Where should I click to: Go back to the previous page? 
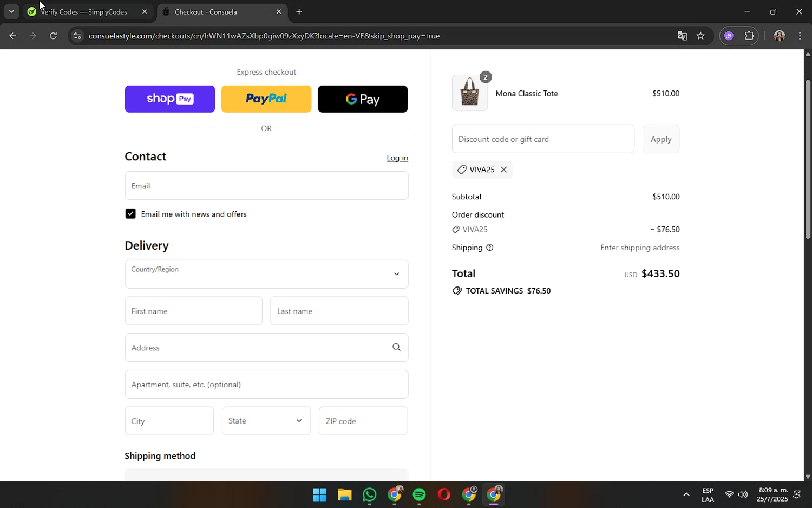click(12, 36)
